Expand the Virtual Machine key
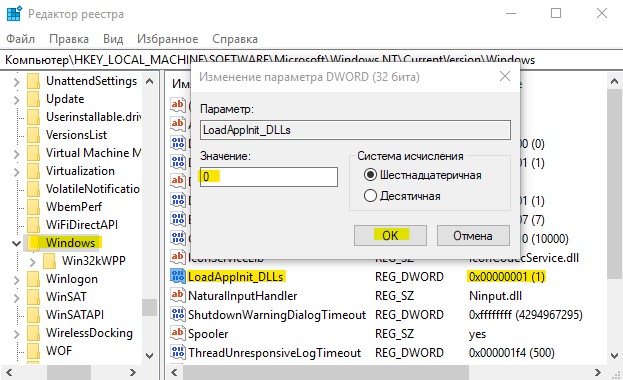 pos(17,154)
